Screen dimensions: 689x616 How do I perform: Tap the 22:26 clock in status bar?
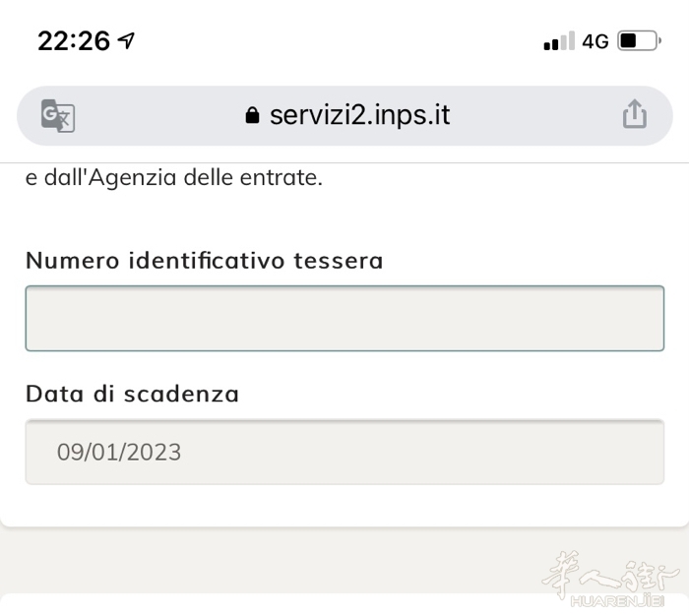(74, 41)
